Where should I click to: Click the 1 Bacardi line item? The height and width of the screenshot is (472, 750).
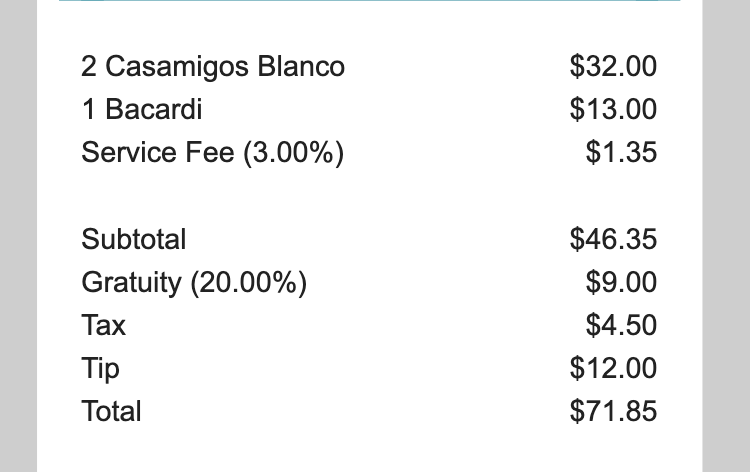142,110
